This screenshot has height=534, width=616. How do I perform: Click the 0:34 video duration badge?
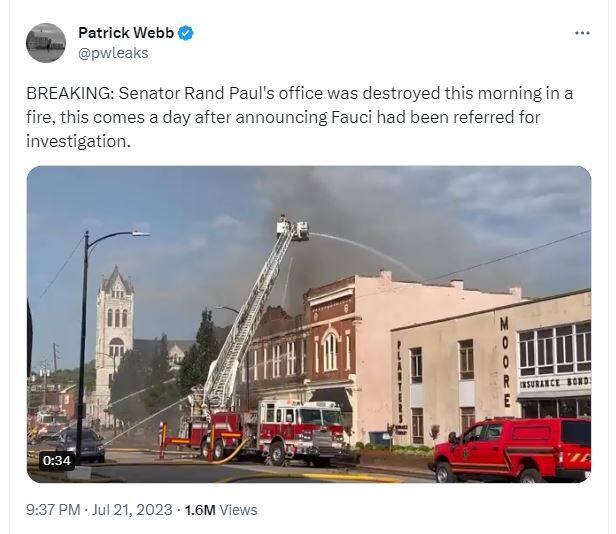pos(57,460)
